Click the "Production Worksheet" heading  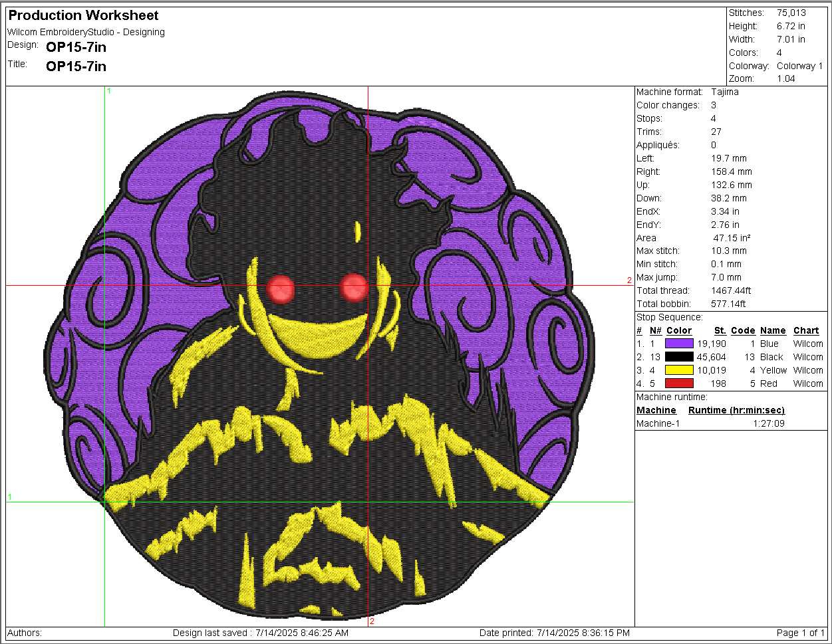click(x=84, y=15)
